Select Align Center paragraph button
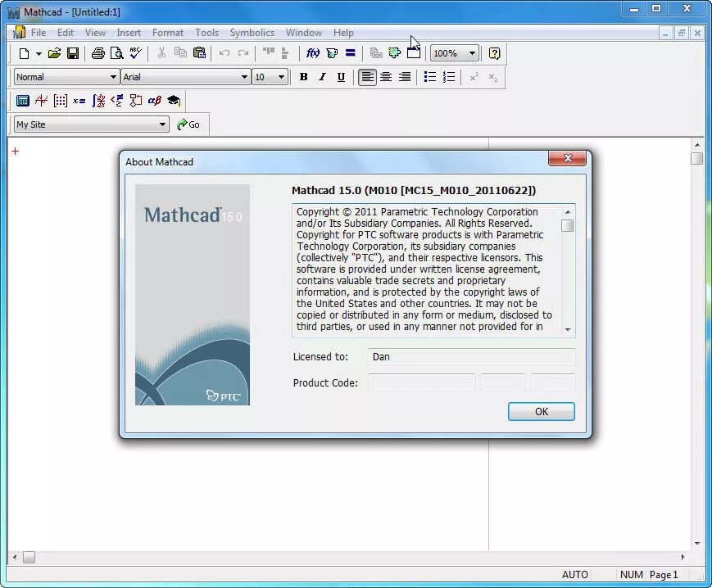Viewport: 712px width, 588px height. coord(386,77)
